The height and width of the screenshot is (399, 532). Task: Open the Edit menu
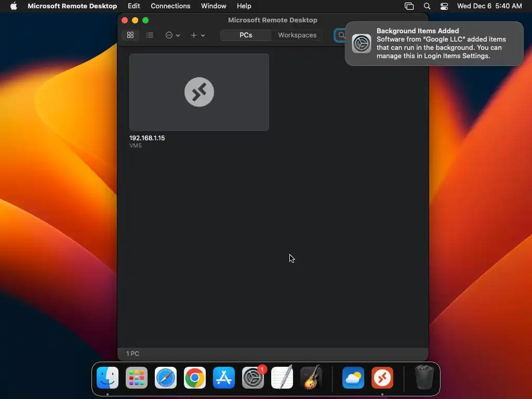[134, 6]
